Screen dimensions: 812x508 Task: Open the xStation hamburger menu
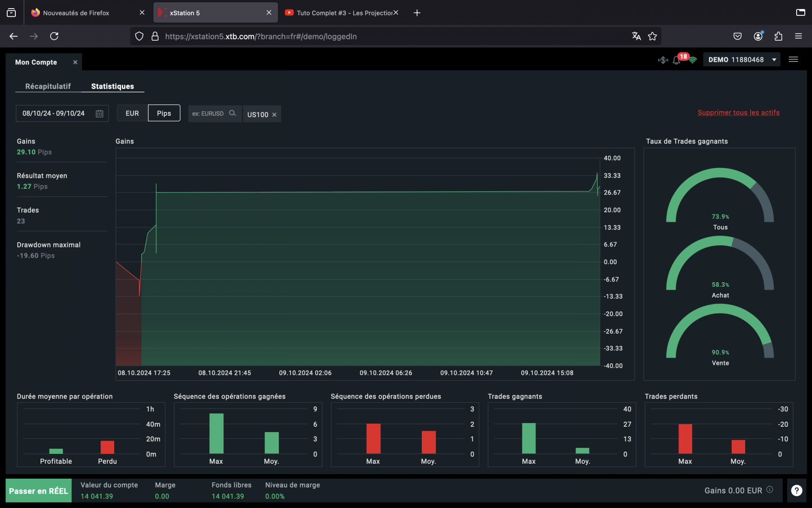(793, 60)
